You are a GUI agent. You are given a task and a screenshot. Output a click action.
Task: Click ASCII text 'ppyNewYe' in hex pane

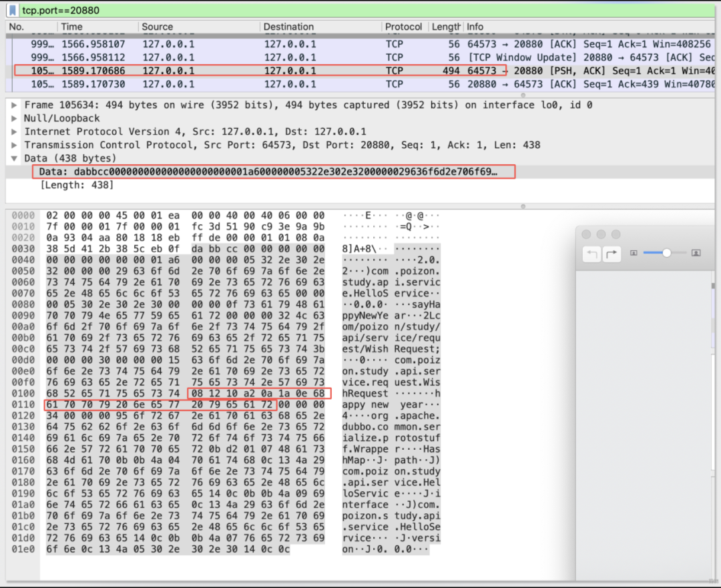pos(365,316)
